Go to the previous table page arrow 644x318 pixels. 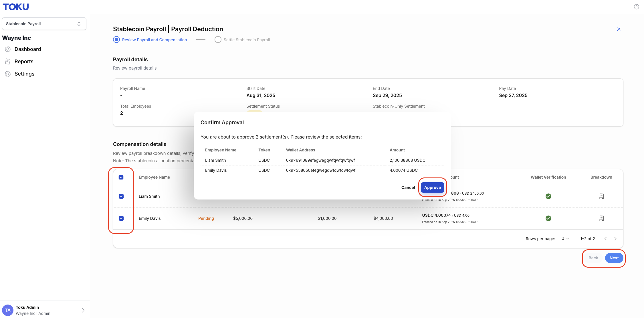tap(605, 239)
